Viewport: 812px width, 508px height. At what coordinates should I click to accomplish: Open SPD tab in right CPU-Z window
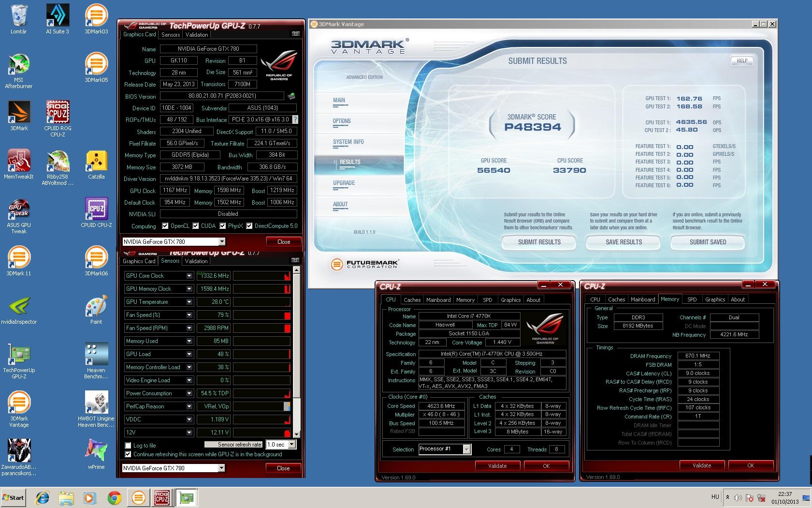pos(692,299)
